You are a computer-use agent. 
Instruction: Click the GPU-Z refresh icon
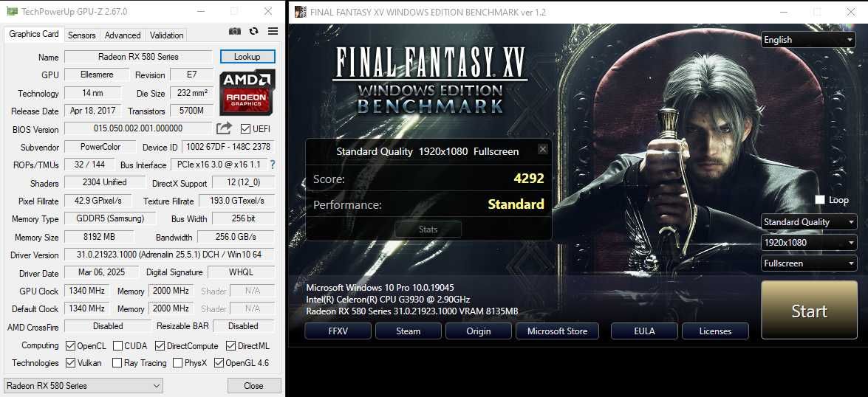tap(253, 32)
